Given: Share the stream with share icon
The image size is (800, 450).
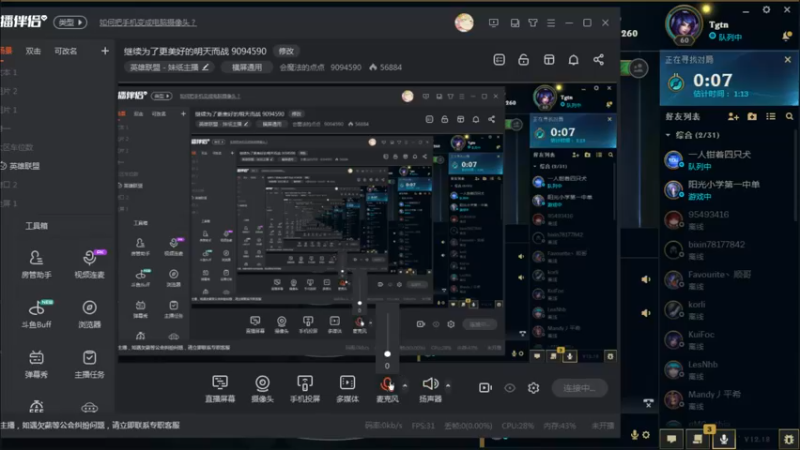Looking at the screenshot, I should (x=598, y=60).
